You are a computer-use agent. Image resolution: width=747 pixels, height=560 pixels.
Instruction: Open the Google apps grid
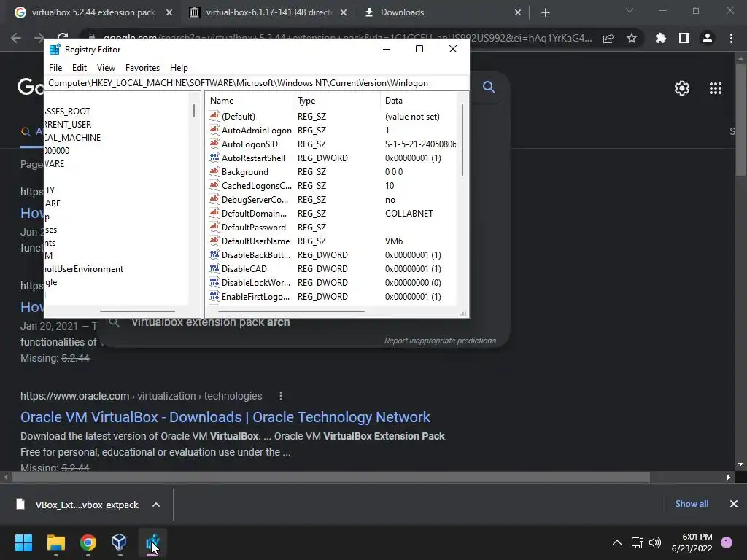716,88
